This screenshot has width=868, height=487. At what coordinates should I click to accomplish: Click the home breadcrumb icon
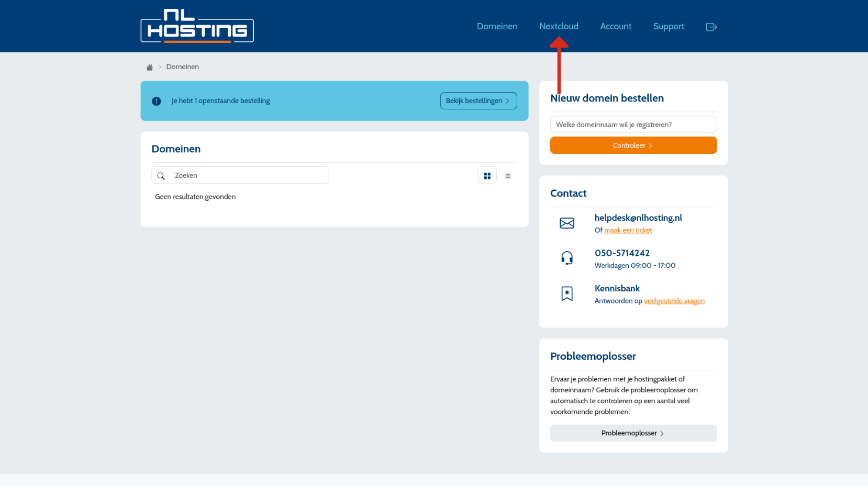point(149,67)
